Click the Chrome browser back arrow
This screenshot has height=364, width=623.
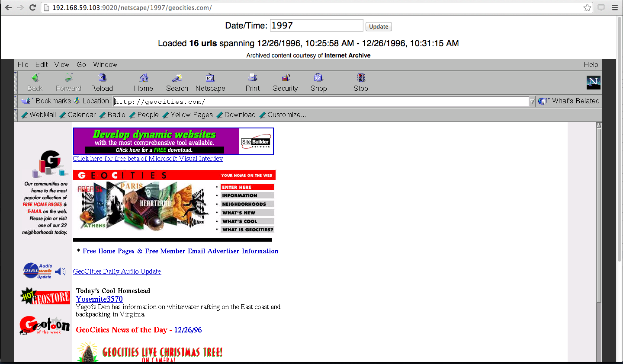click(9, 8)
